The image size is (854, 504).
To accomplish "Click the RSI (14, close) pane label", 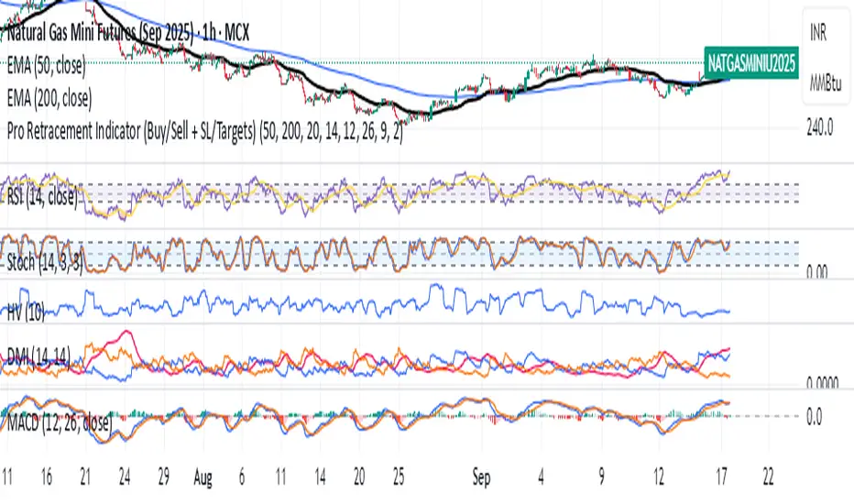I will tap(42, 196).
